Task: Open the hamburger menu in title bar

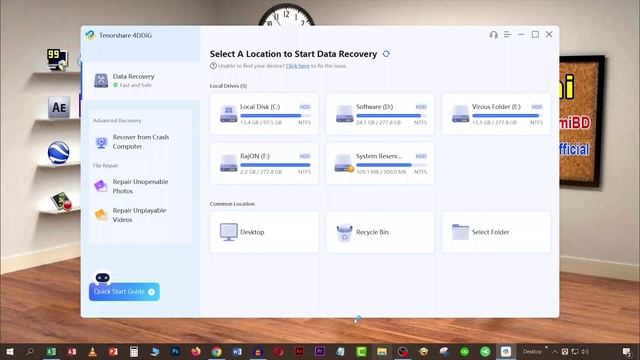Action: (x=507, y=35)
